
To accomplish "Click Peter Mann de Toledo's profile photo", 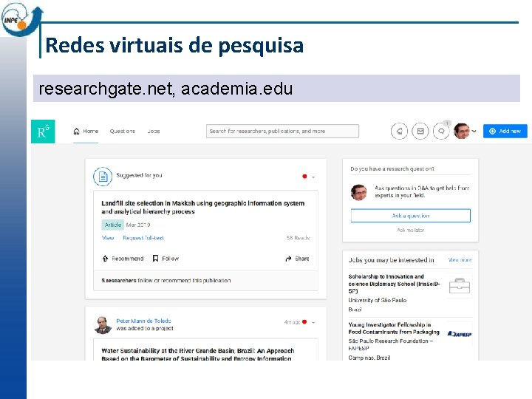I will pos(103,325).
